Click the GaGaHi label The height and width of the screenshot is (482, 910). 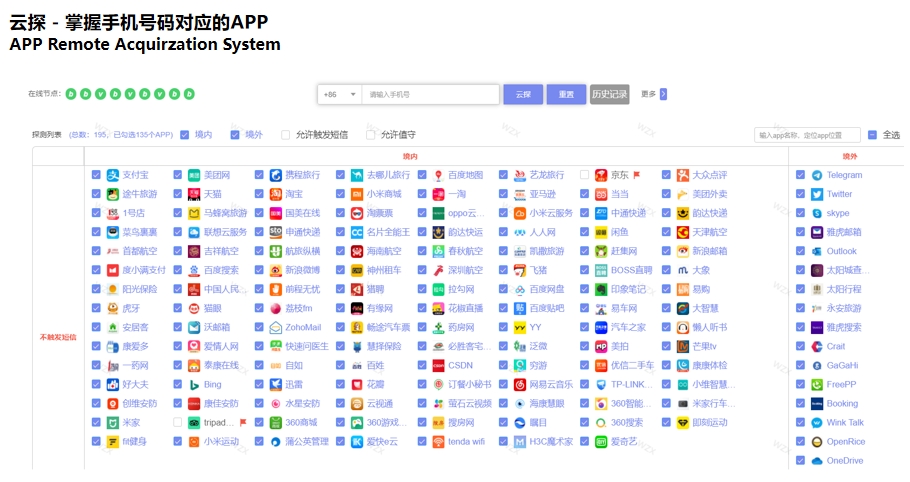pos(842,365)
